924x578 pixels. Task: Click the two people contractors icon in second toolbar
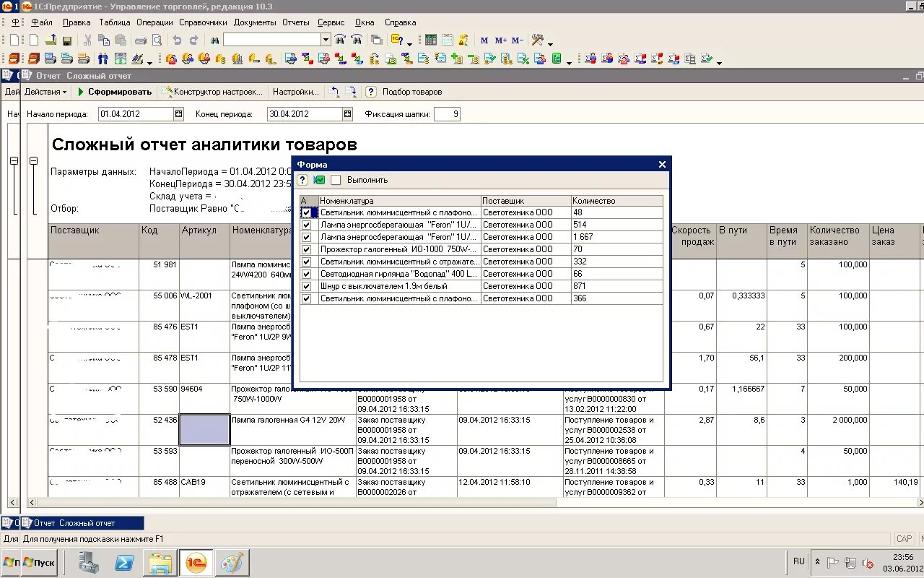(x=103, y=59)
